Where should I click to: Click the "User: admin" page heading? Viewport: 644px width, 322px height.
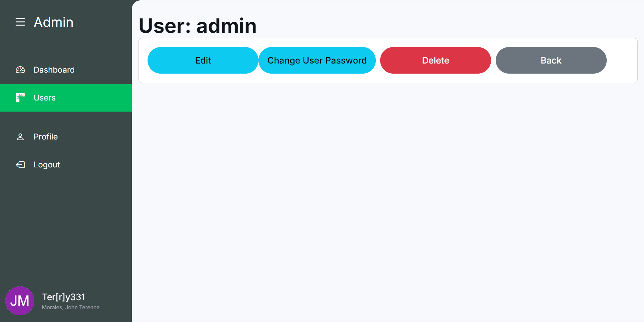198,26
